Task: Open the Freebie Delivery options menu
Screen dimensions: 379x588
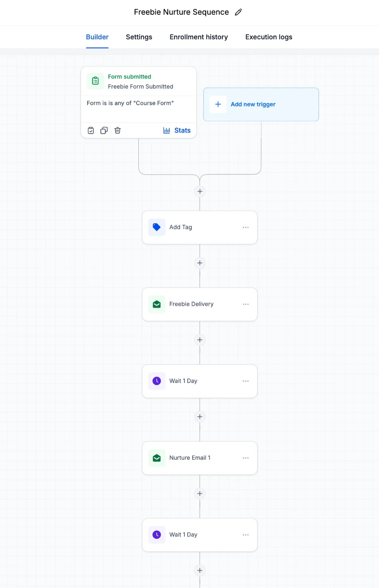Action: [x=246, y=304]
